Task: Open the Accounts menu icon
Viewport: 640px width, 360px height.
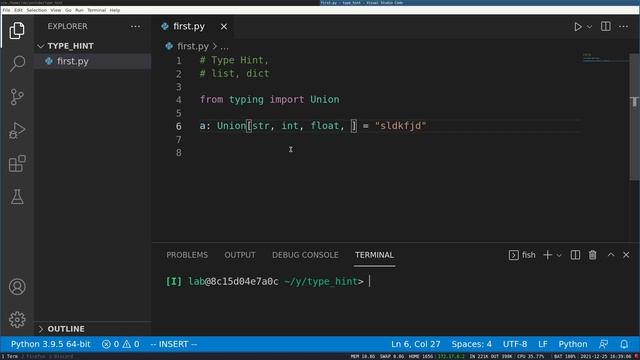Action: pyautogui.click(x=17, y=287)
